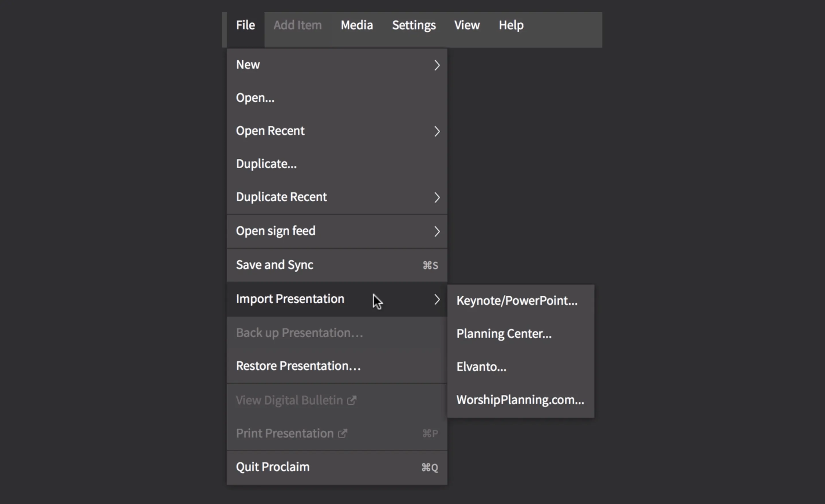Expand the Import Presentation submenu arrow

click(x=437, y=299)
